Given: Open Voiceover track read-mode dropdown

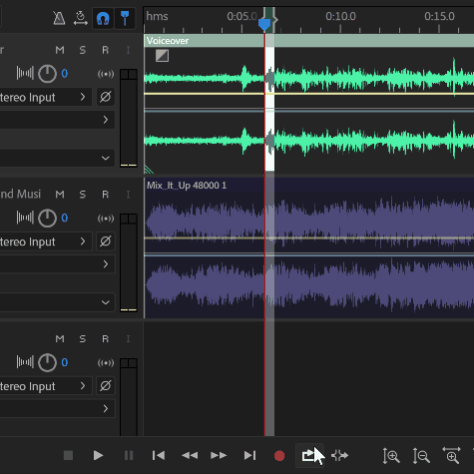Looking at the screenshot, I should 106,158.
